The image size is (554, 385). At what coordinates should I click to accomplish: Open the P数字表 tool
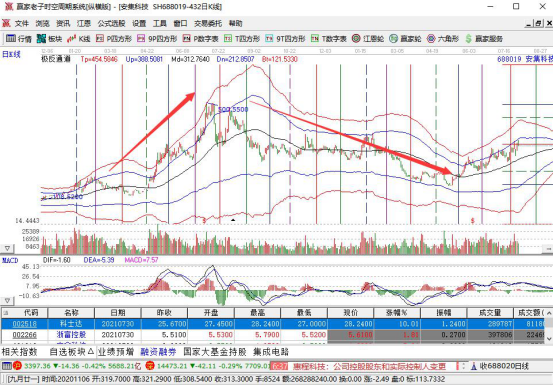(x=200, y=38)
